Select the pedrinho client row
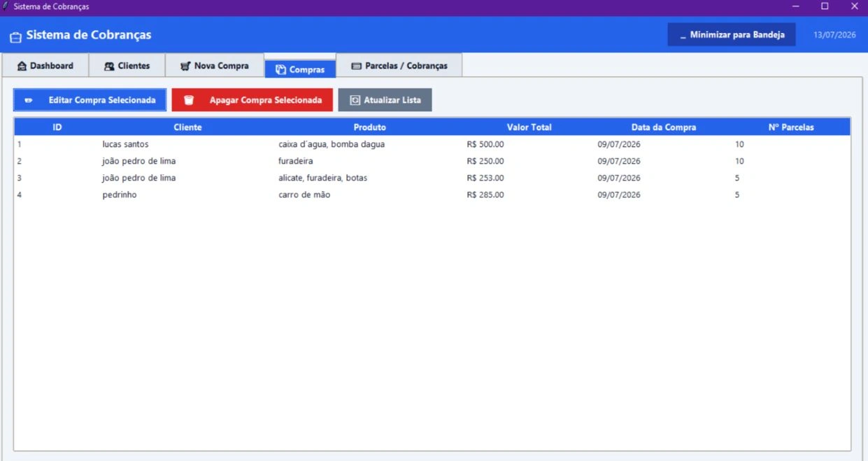Screen dimensions: 868x461 click(432, 194)
